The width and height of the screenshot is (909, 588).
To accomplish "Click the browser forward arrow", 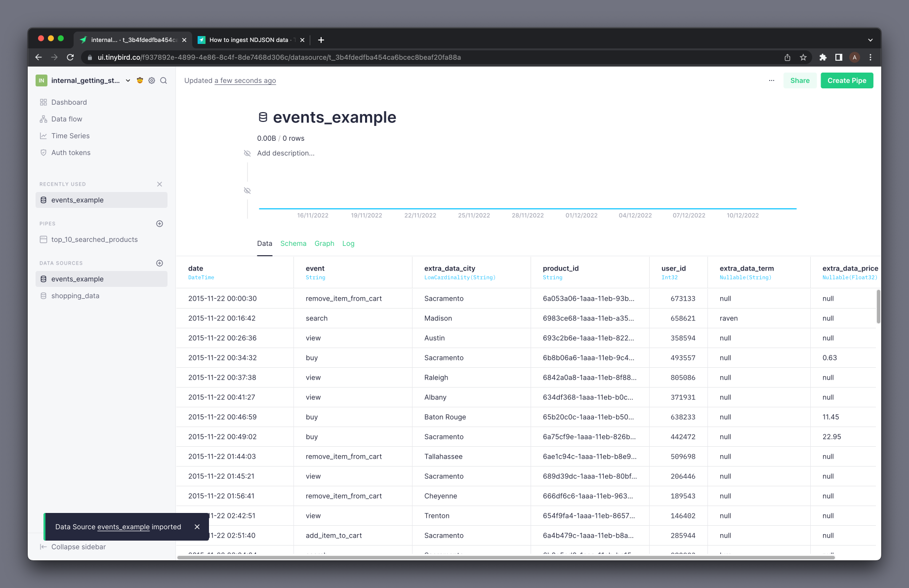I will pyautogui.click(x=54, y=57).
